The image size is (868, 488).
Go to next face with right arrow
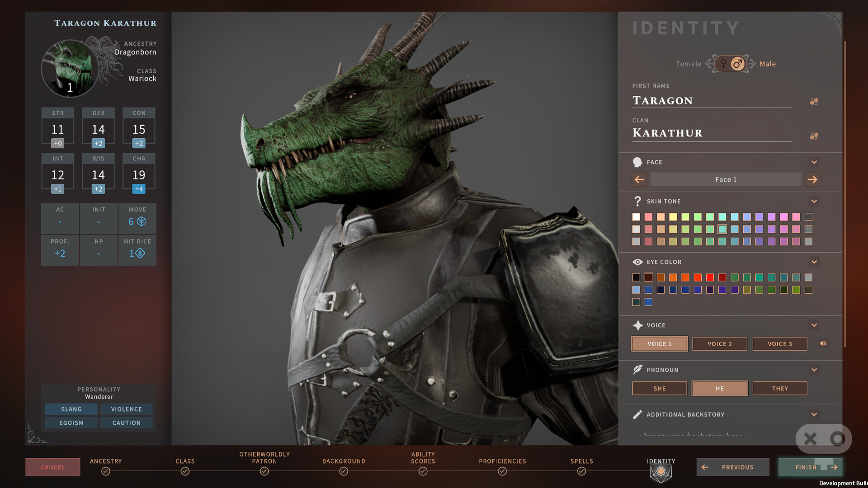812,179
